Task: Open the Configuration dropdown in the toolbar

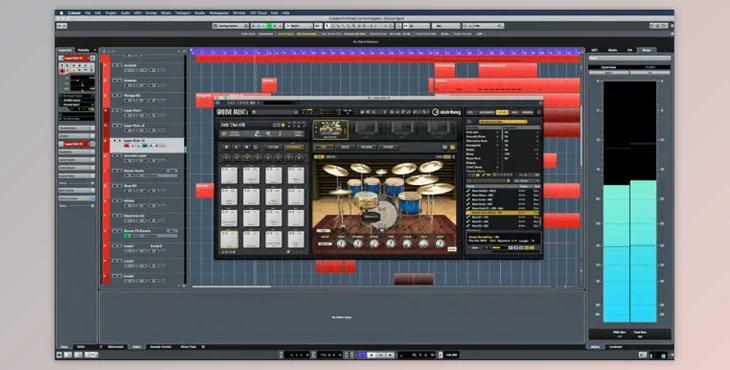Action: point(230,26)
